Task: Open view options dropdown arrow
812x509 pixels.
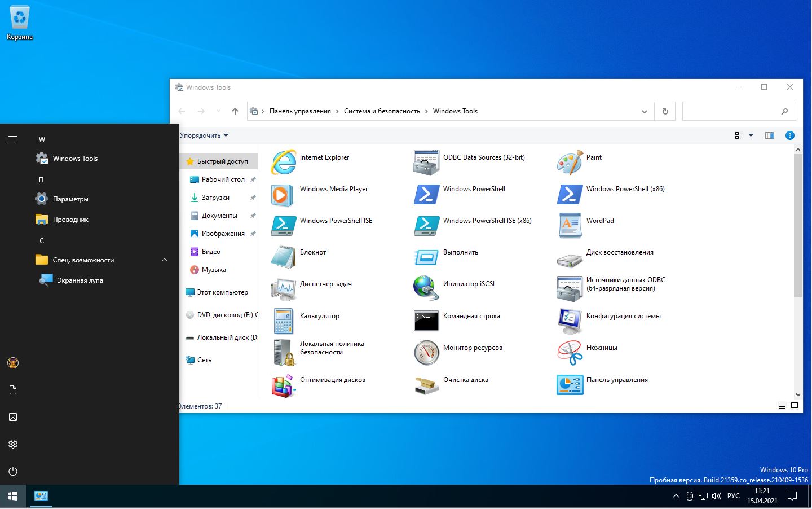Action: click(751, 135)
